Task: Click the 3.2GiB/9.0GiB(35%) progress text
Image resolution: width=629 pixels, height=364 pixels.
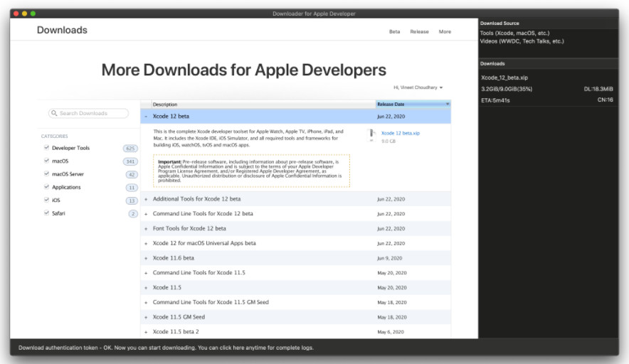Action: (x=507, y=89)
